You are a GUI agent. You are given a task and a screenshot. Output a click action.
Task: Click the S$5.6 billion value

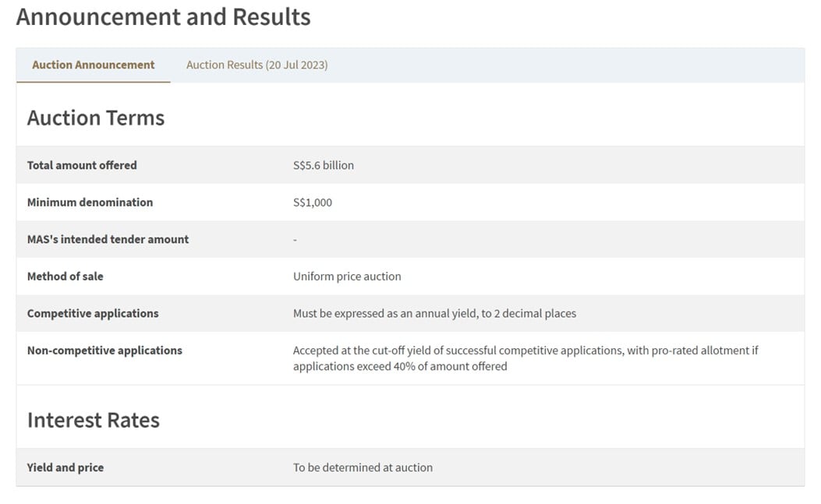pyautogui.click(x=324, y=165)
